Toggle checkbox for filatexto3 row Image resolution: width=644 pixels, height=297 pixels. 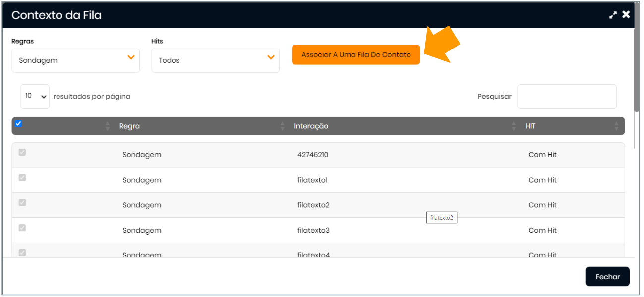[22, 228]
